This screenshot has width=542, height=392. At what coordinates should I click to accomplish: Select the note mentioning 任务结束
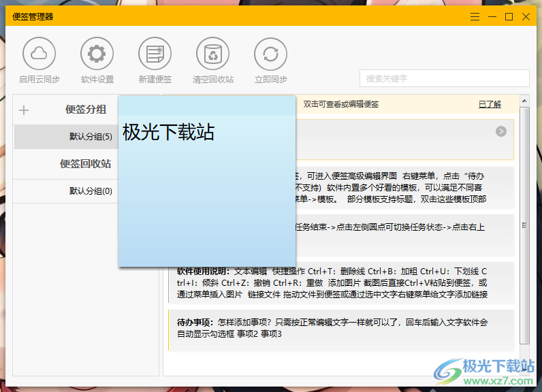404,235
